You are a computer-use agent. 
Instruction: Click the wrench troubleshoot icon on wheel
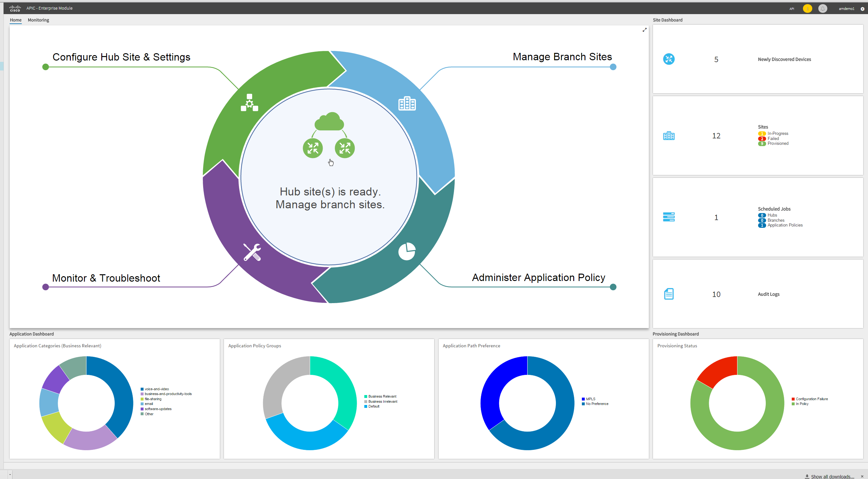click(252, 252)
